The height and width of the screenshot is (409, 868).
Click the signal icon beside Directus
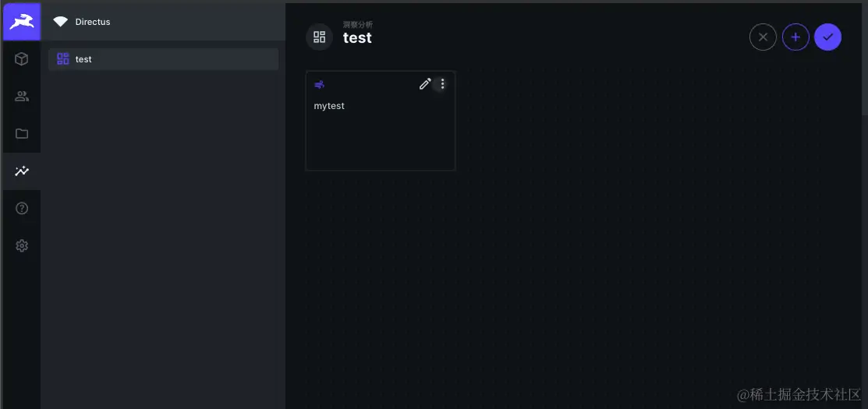pos(60,22)
